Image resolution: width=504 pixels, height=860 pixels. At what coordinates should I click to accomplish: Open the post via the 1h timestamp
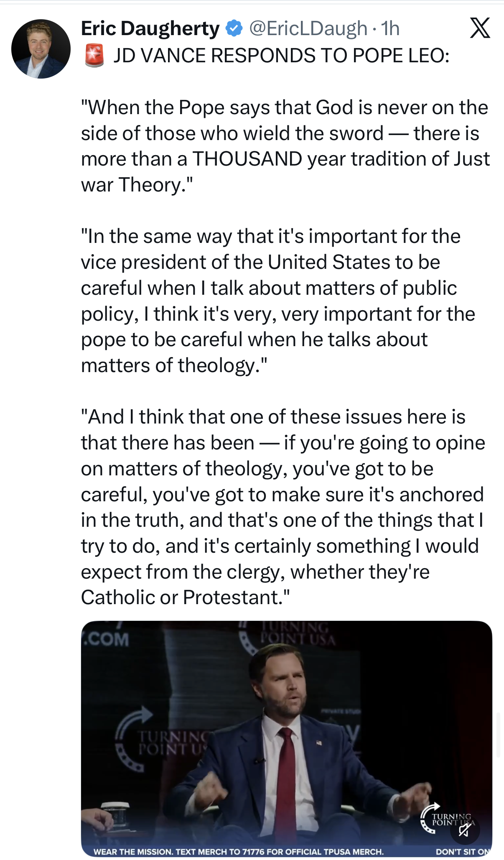[390, 28]
